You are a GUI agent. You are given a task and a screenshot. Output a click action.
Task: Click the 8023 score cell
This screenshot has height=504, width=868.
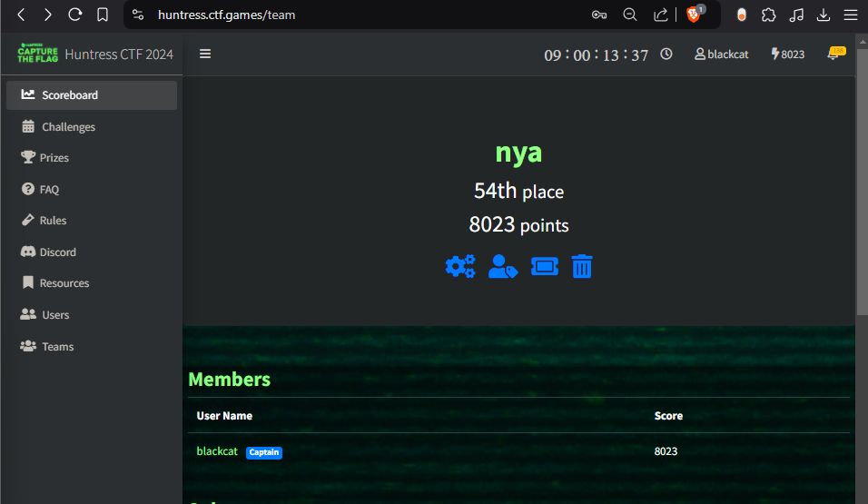click(666, 451)
